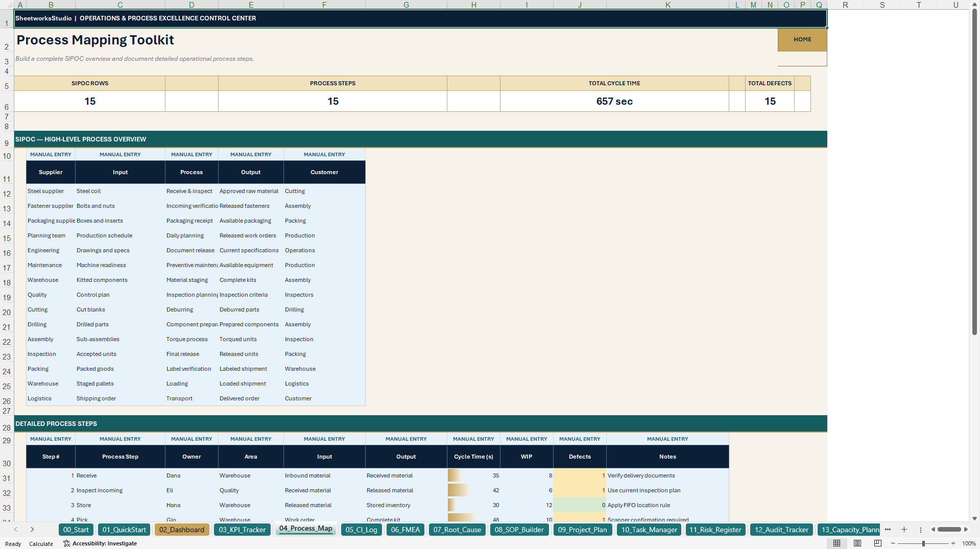Click the HOME navigation button

click(802, 39)
